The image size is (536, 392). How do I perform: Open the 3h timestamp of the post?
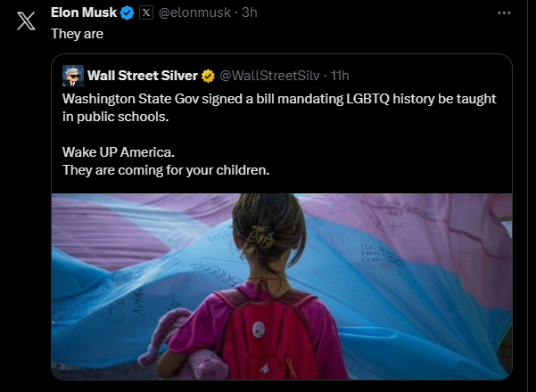pyautogui.click(x=249, y=13)
